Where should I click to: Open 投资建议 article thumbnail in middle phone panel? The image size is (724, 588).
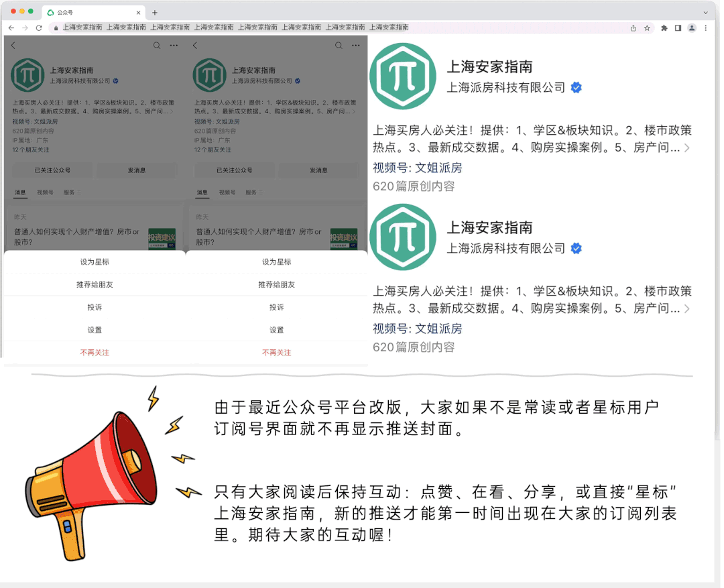click(344, 239)
